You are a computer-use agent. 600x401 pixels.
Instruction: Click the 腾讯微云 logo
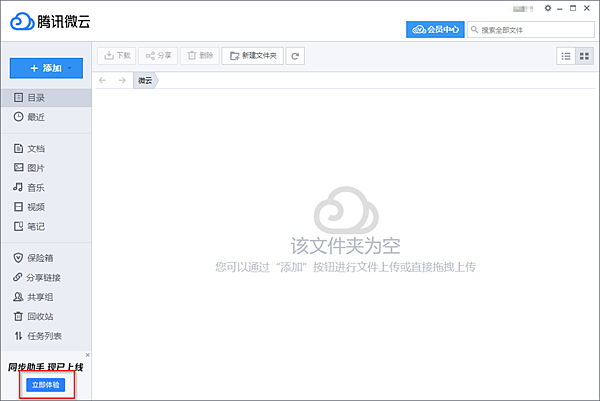pyautogui.click(x=50, y=21)
